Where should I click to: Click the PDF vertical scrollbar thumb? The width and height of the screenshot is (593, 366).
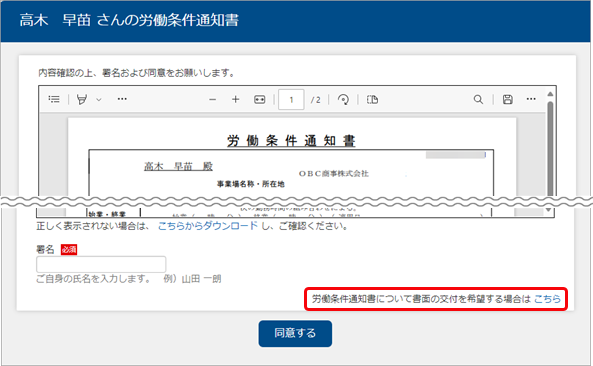pos(550,149)
